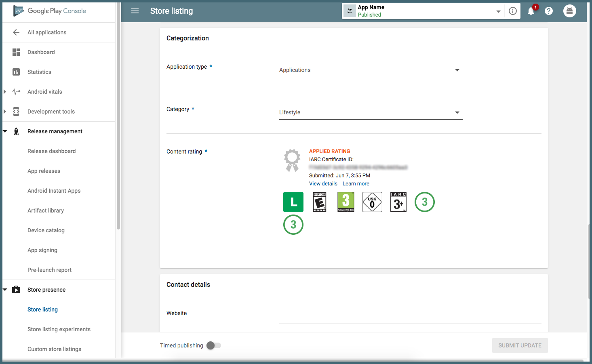Open App releases in the sidebar
Image resolution: width=592 pixels, height=364 pixels.
(x=44, y=171)
